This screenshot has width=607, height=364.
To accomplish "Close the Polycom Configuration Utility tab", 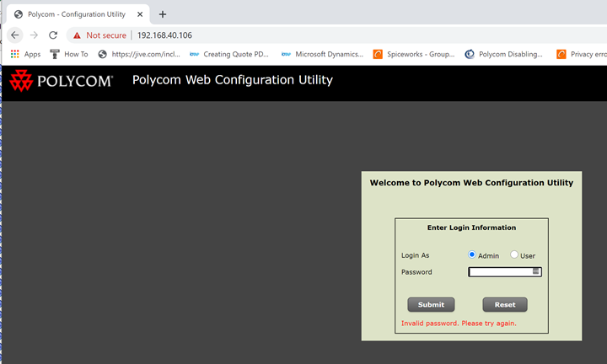I will pyautogui.click(x=140, y=14).
